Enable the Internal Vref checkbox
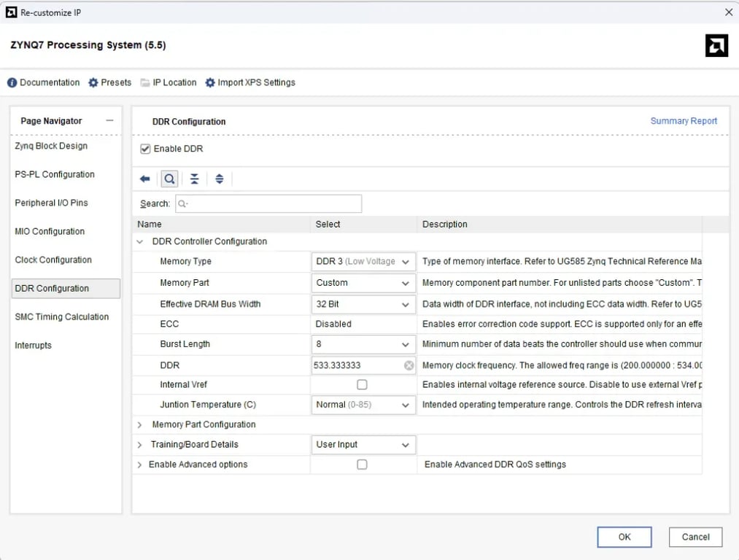739x560 pixels. tap(362, 385)
